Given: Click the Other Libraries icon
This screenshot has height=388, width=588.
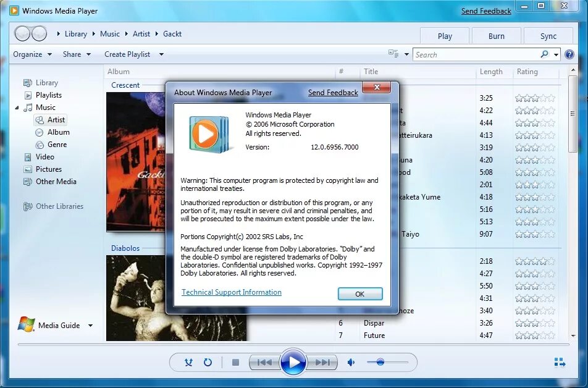Looking at the screenshot, I should click(28, 206).
